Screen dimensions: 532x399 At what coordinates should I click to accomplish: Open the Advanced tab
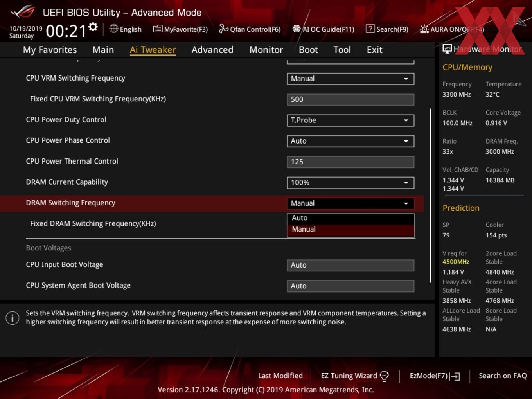click(x=212, y=50)
